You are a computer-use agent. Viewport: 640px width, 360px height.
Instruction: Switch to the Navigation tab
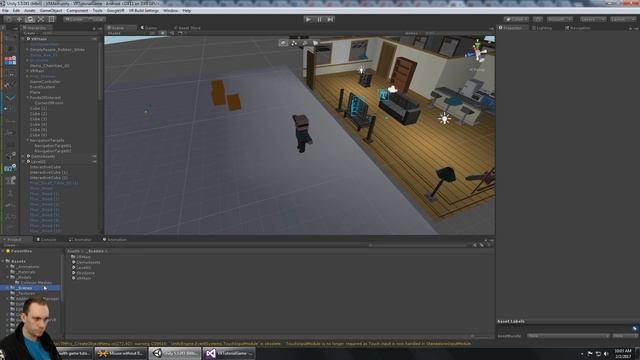click(578, 28)
